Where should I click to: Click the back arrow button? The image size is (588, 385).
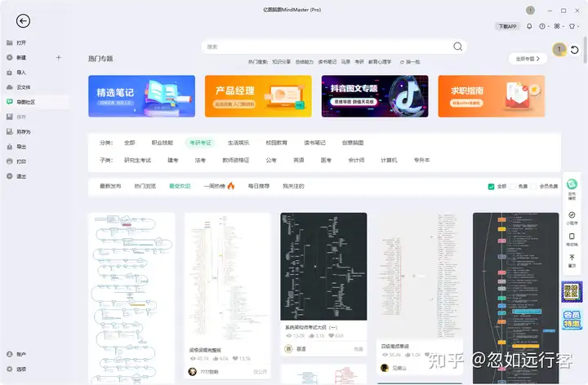pos(23,21)
